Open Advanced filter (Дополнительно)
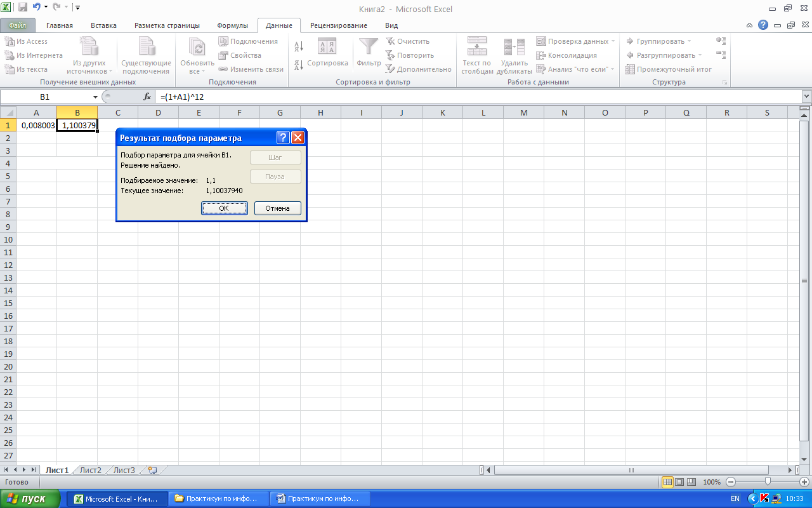This screenshot has height=508, width=812. click(x=419, y=69)
